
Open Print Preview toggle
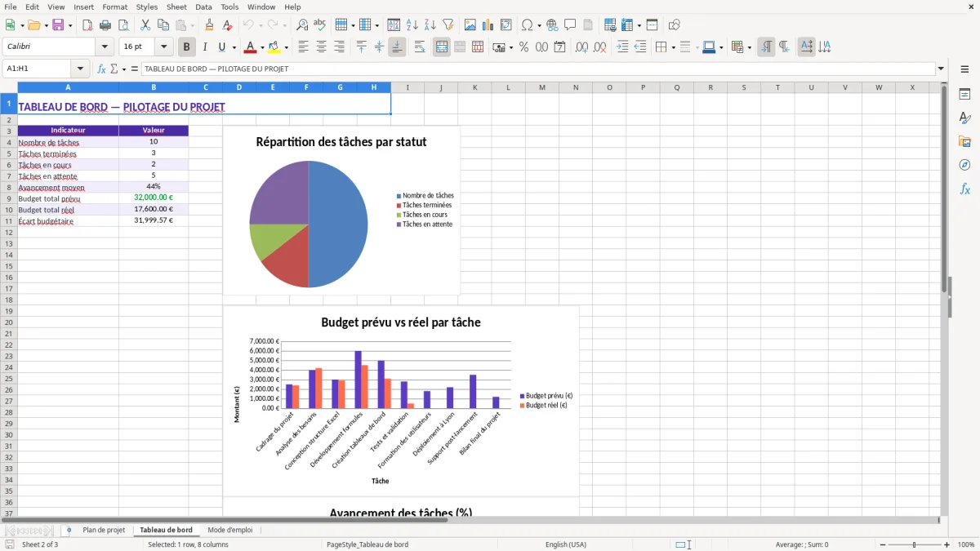point(123,25)
